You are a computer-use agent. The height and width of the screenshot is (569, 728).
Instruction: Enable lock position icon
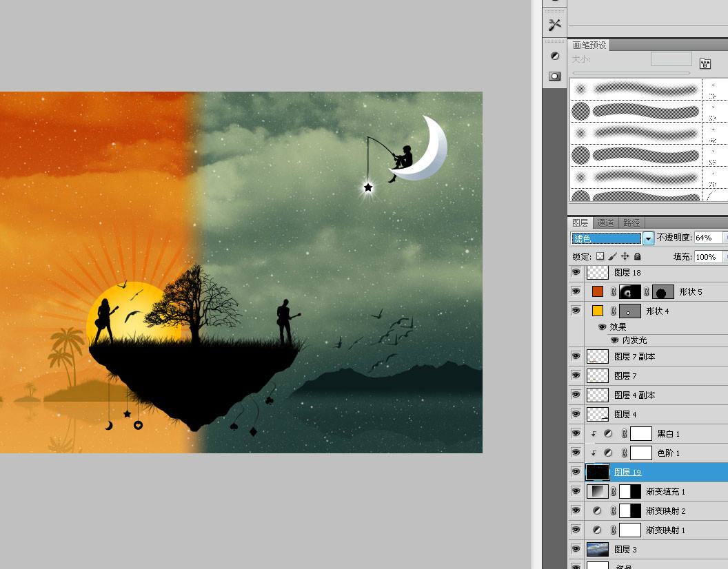click(x=625, y=256)
